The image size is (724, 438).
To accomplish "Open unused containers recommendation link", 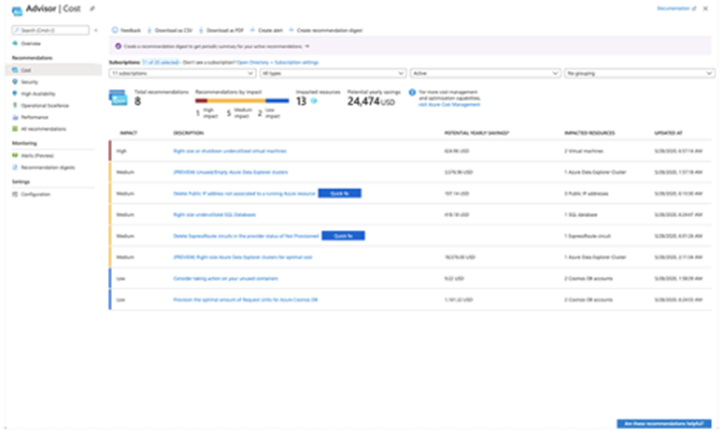I will tap(225, 278).
